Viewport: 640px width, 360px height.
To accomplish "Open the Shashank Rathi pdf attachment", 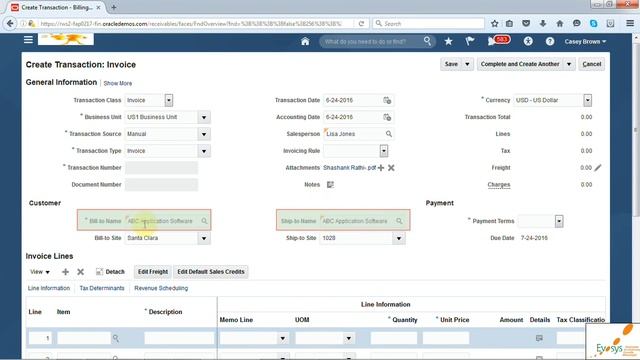I will point(349,167).
